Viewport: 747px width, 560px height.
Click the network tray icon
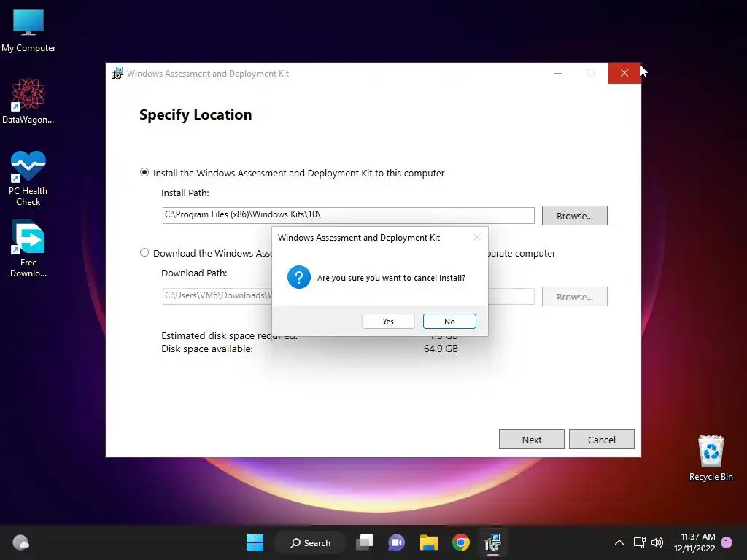639,542
